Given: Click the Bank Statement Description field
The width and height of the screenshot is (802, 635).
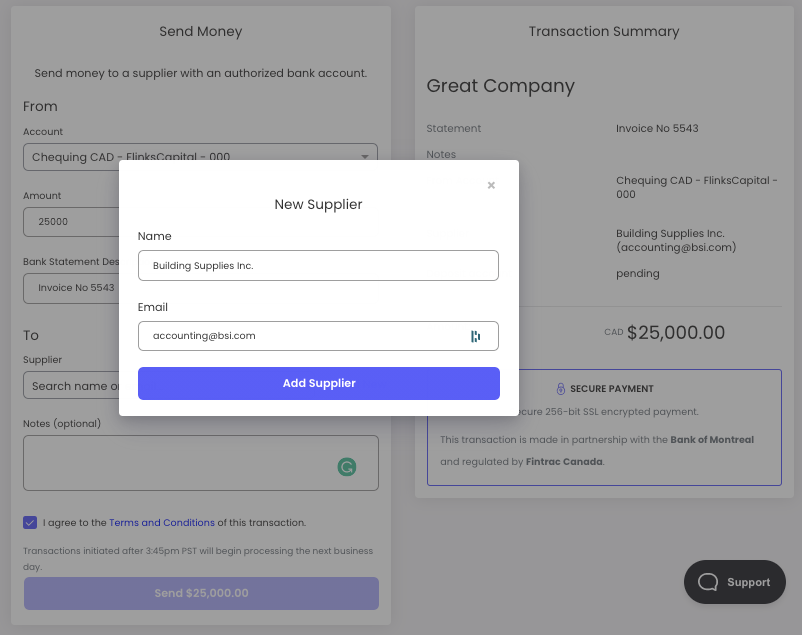Looking at the screenshot, I should click(70, 288).
